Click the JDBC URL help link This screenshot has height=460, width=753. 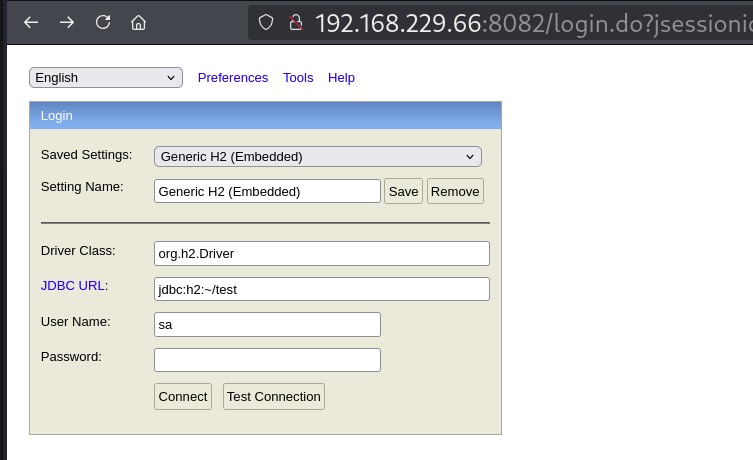tap(72, 285)
